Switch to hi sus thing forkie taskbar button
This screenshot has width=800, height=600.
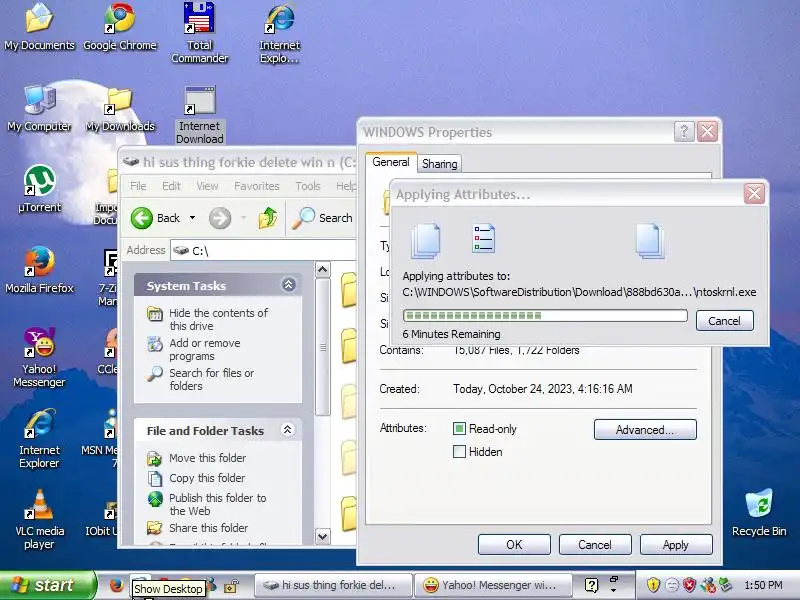click(x=333, y=585)
